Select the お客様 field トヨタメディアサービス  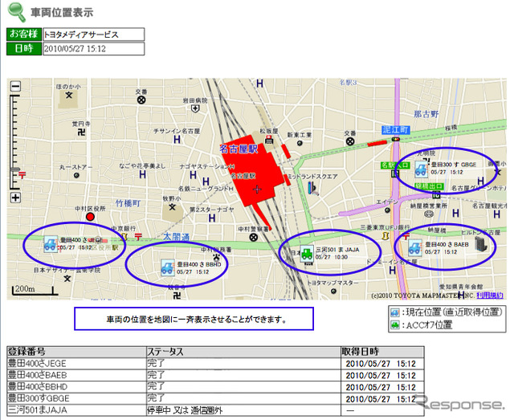click(94, 35)
